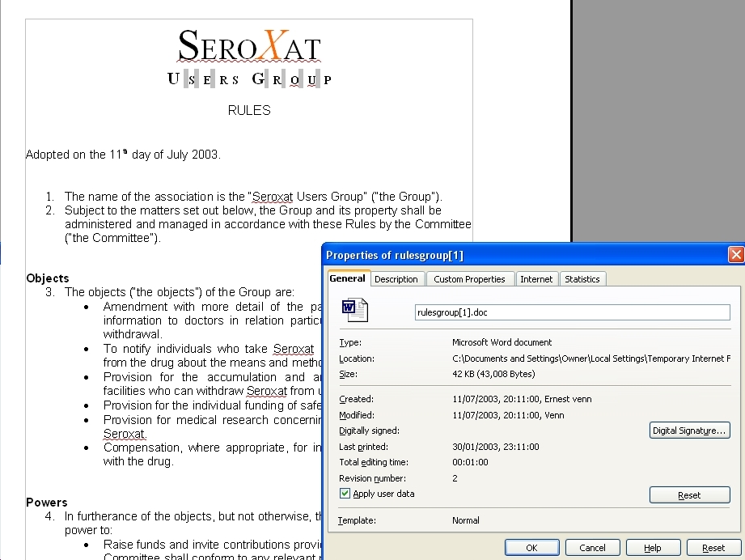Screen dimensions: 745x560
Task: Click the Seroxat Users Group logo
Action: 248,57
